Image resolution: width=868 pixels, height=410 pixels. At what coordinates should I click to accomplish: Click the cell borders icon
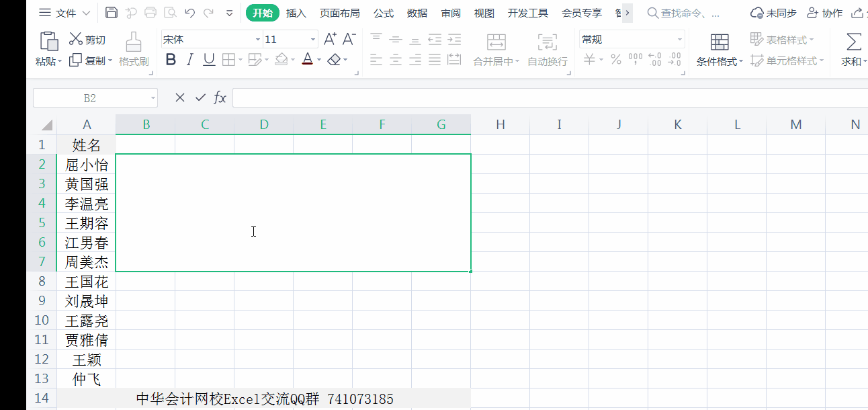tap(228, 60)
